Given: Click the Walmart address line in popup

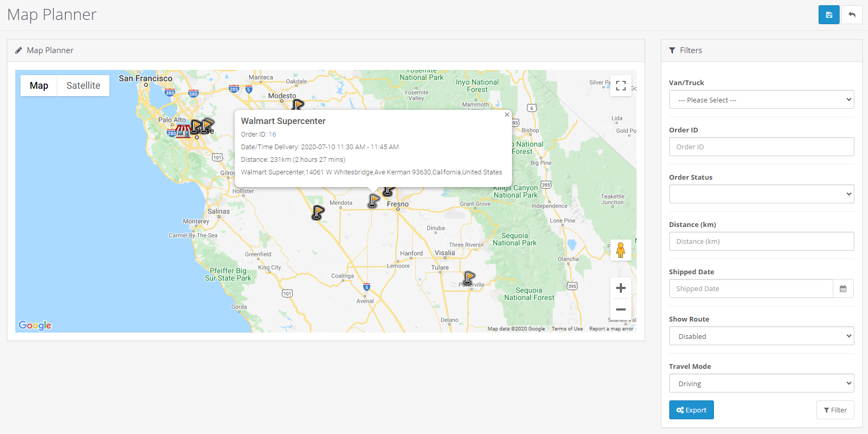Looking at the screenshot, I should (371, 172).
